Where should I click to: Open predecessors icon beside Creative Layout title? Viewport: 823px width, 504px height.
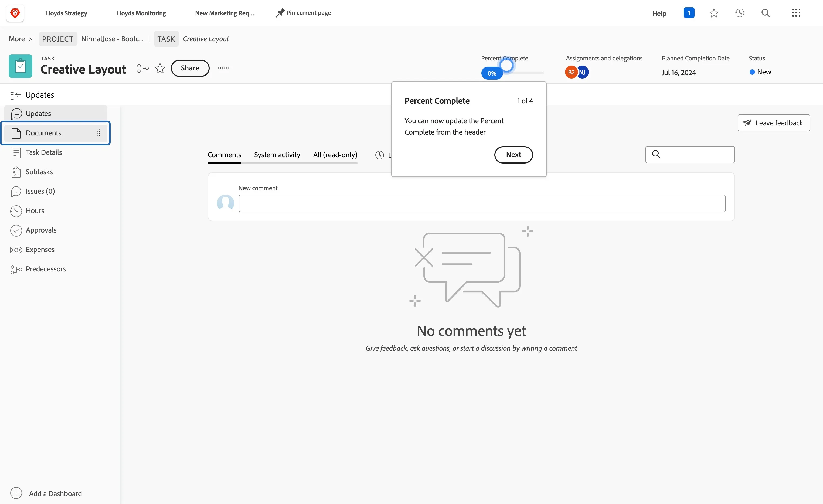click(x=143, y=68)
